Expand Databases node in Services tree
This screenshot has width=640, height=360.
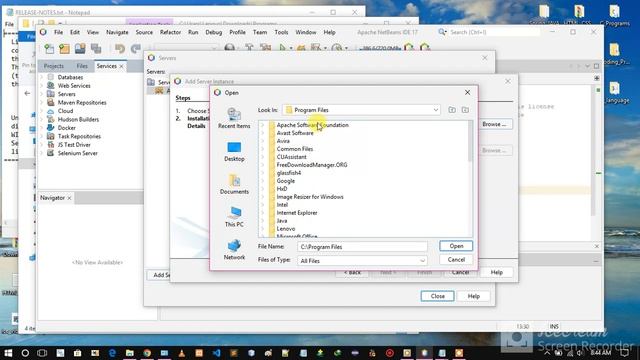[42, 77]
